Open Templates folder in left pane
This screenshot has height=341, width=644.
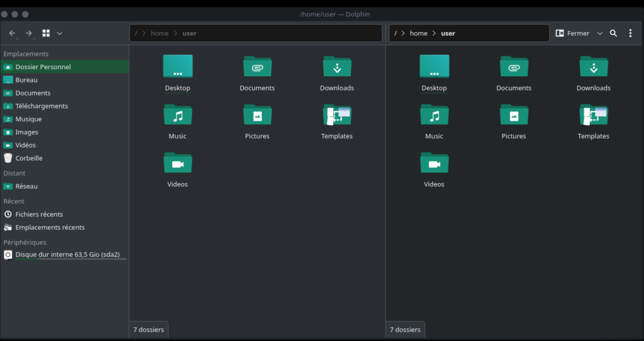[336, 121]
